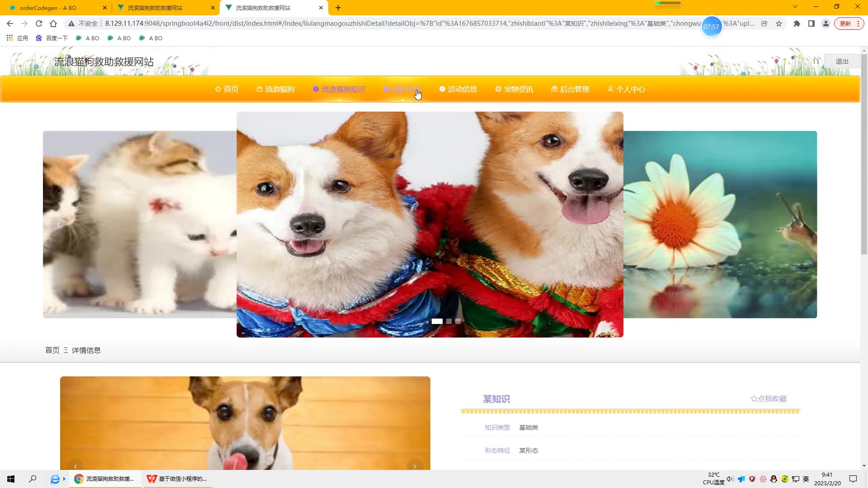Click the share page icon in address bar
Viewport: 868px width, 488px height.
point(764,23)
